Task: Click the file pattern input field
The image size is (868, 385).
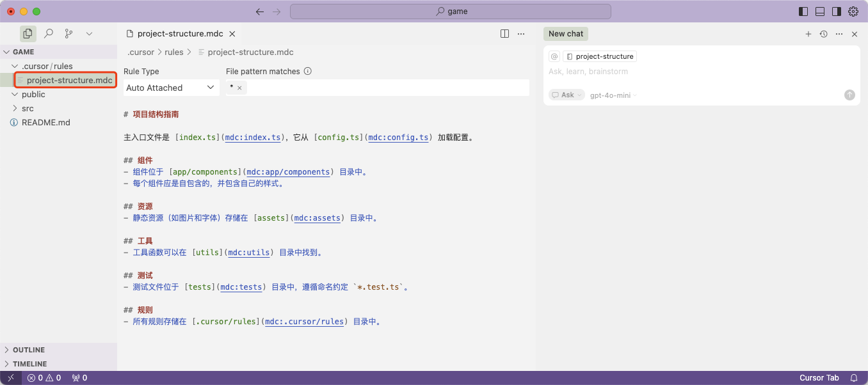Action: pyautogui.click(x=378, y=88)
